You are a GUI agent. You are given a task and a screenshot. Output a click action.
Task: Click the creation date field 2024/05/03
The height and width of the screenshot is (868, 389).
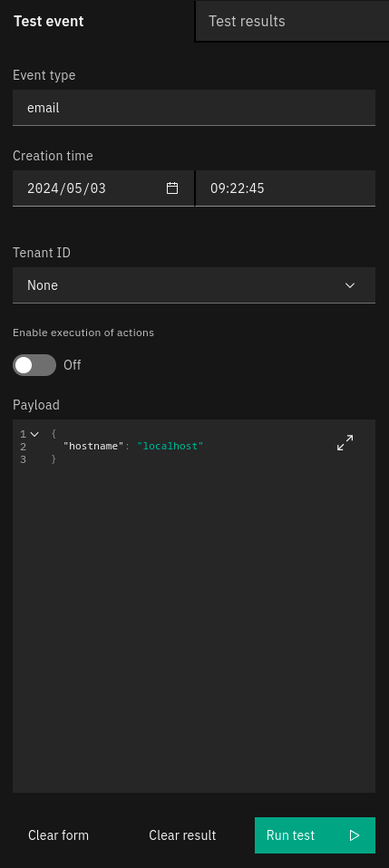pos(103,188)
